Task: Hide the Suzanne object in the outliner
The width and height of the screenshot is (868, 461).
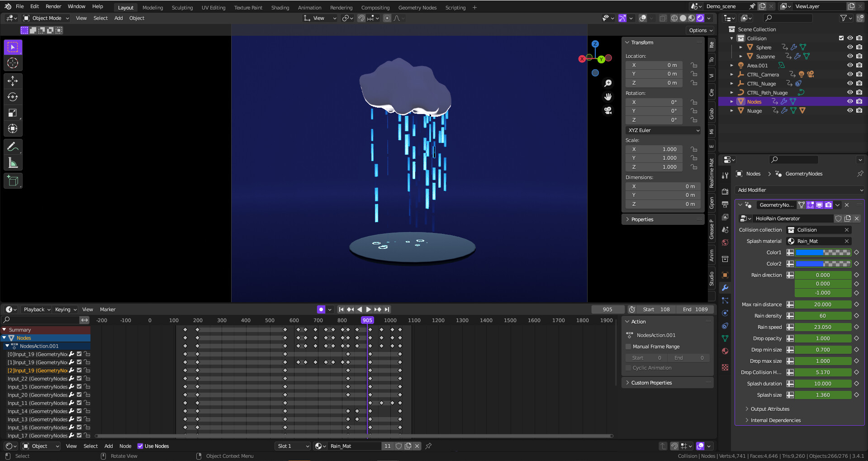Action: click(x=849, y=56)
